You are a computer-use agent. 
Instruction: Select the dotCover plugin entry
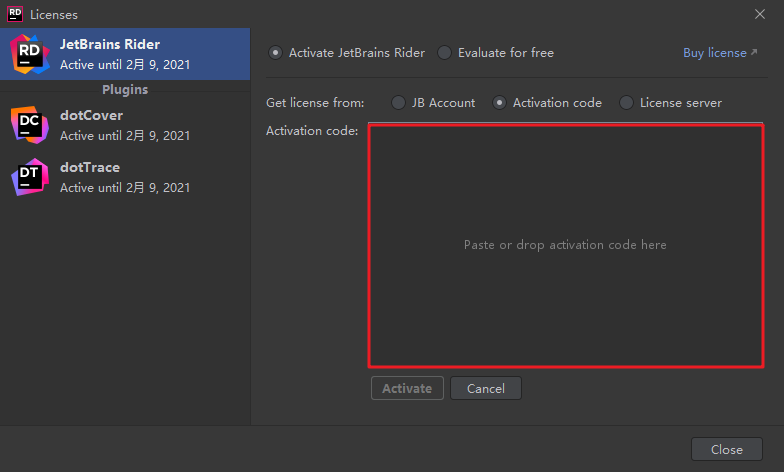125,125
